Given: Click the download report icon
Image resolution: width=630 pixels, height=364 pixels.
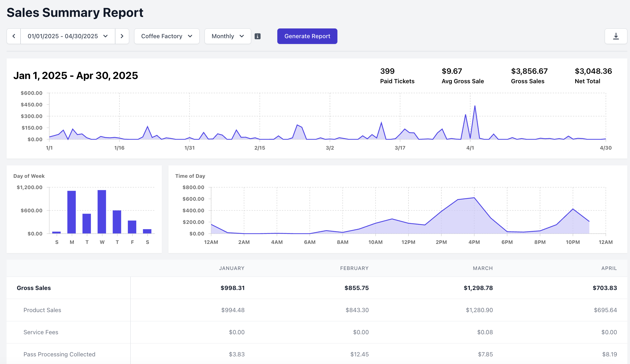Looking at the screenshot, I should click(x=616, y=36).
